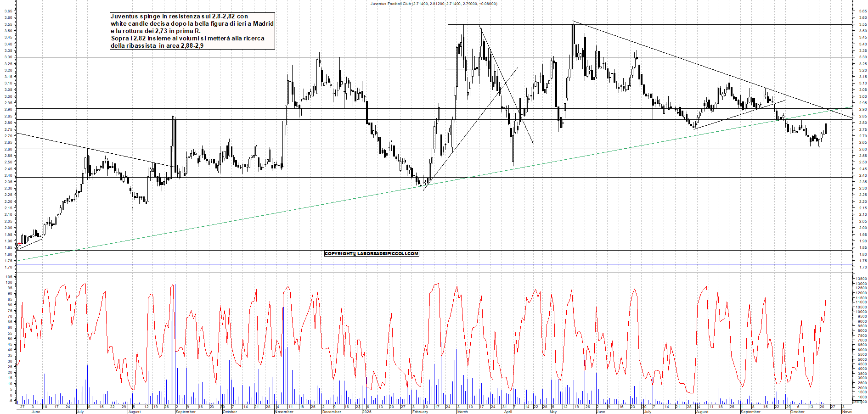The height and width of the screenshot is (414, 868).
Task: Click the November 2024 label on time axis
Action: (x=284, y=412)
